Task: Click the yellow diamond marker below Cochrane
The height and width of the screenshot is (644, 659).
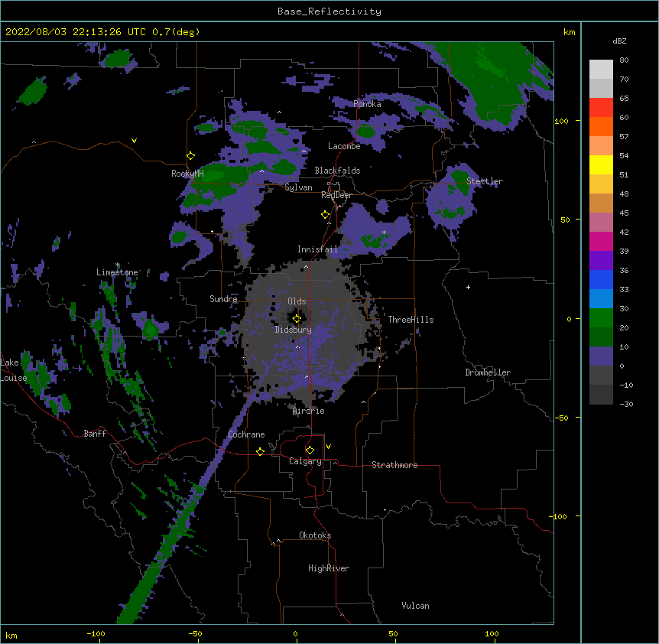Action: click(x=260, y=451)
